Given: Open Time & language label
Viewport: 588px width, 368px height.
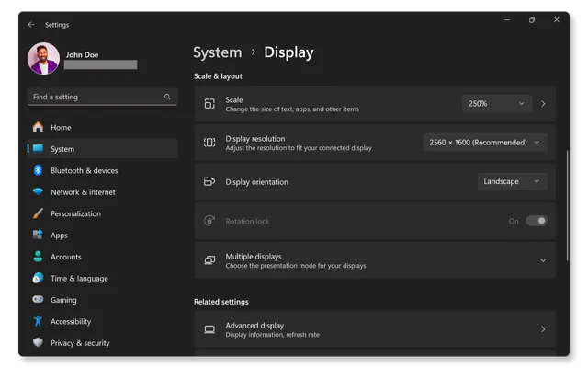Looking at the screenshot, I should pos(80,278).
